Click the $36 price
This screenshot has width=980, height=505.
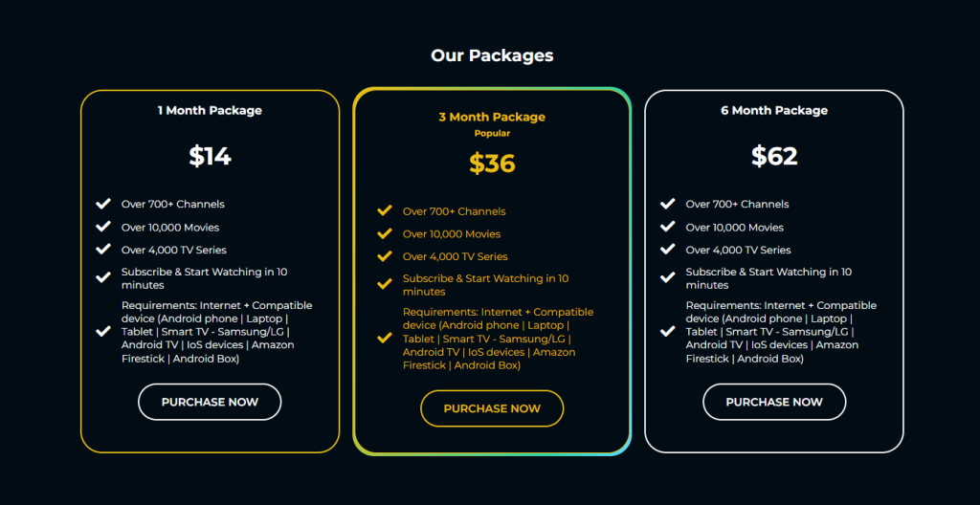(492, 164)
